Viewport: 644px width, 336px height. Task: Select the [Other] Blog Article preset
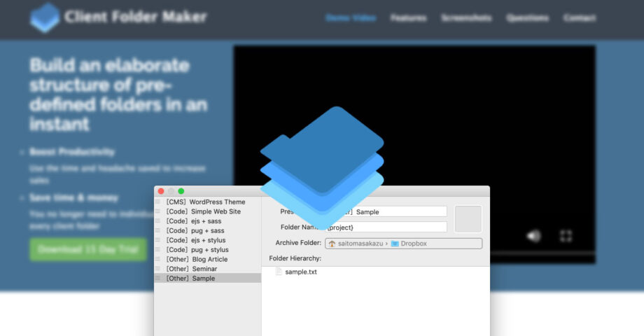208,259
